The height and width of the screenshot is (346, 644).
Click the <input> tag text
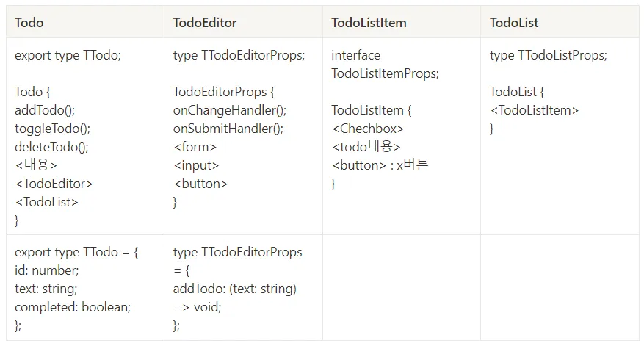click(196, 165)
